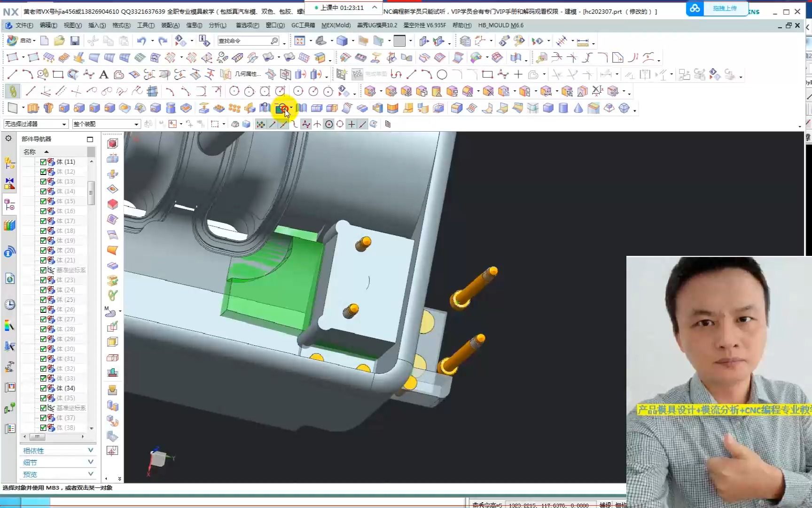Expand the class timer dropdown chevron
The width and height of the screenshot is (812, 508).
pyautogui.click(x=375, y=8)
